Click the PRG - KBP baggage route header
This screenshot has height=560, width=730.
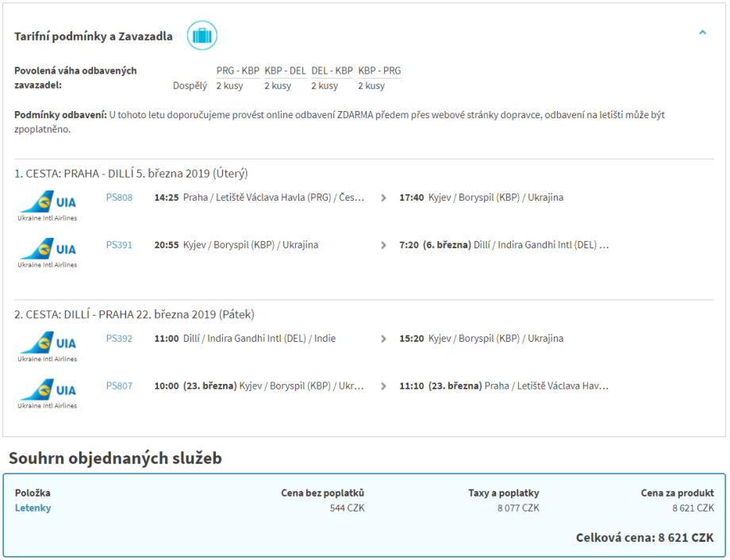point(237,71)
